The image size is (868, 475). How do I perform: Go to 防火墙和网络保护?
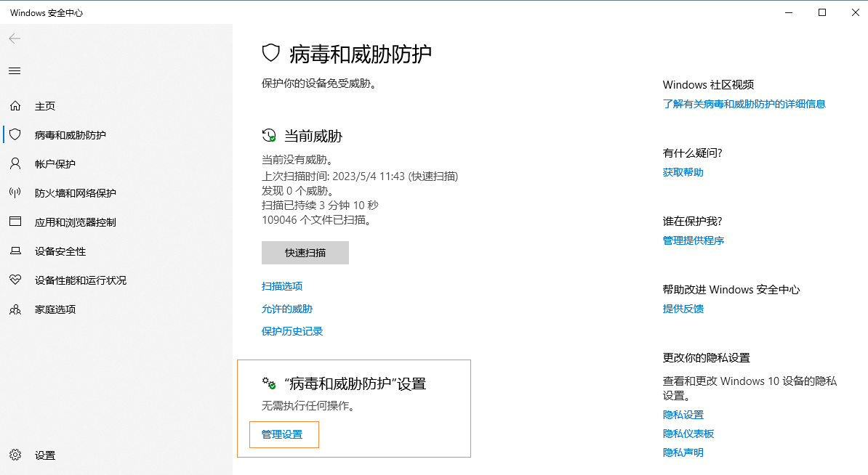coord(76,193)
